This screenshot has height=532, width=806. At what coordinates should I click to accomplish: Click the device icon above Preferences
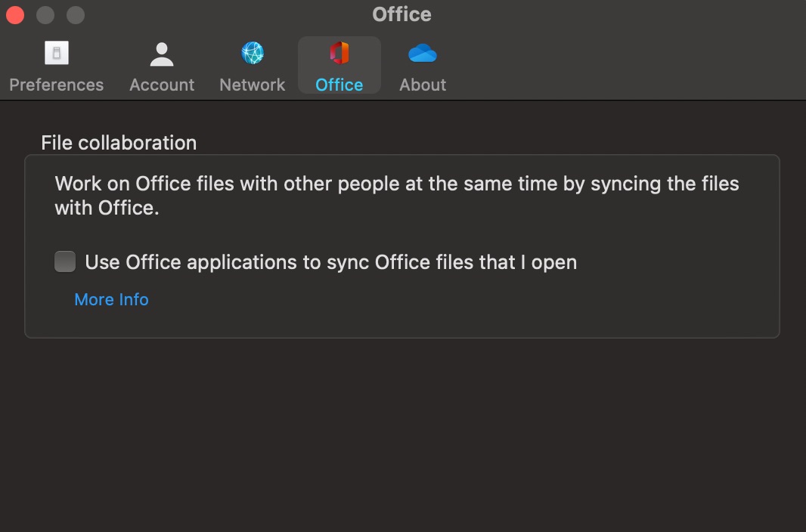point(56,53)
